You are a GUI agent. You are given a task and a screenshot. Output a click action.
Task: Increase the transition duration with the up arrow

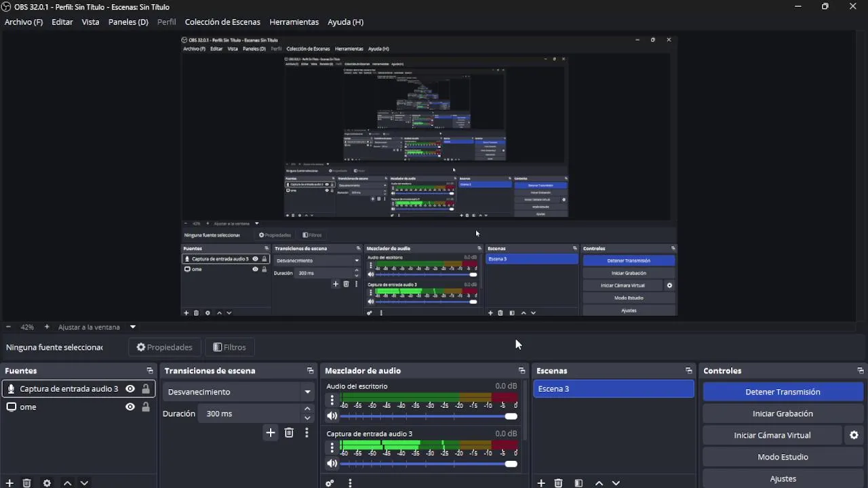click(x=307, y=409)
